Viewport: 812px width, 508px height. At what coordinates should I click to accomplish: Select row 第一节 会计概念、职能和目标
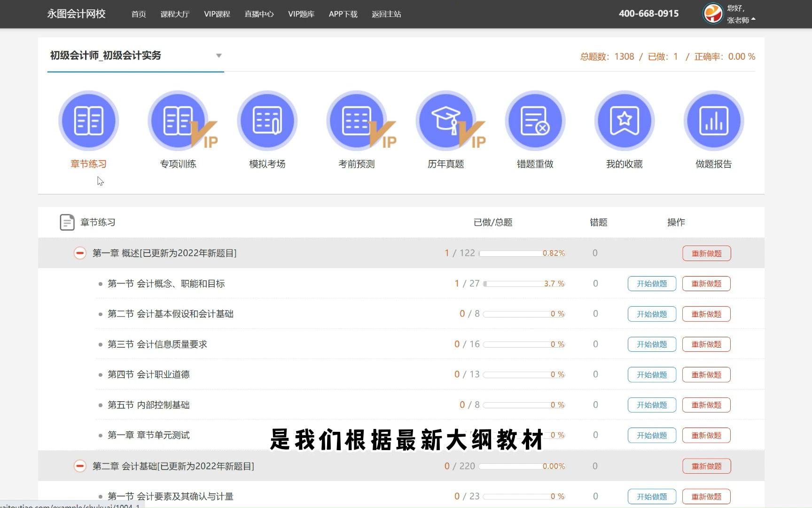coord(430,284)
